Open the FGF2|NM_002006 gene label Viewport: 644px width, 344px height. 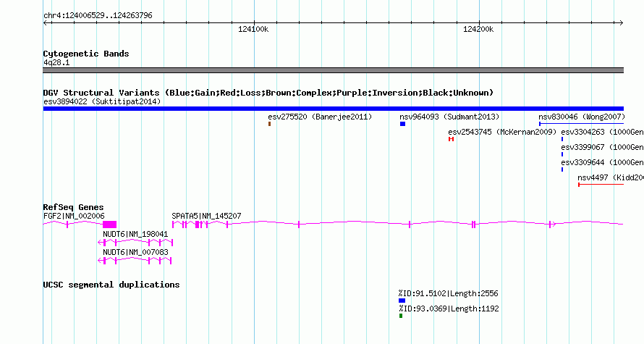74,216
